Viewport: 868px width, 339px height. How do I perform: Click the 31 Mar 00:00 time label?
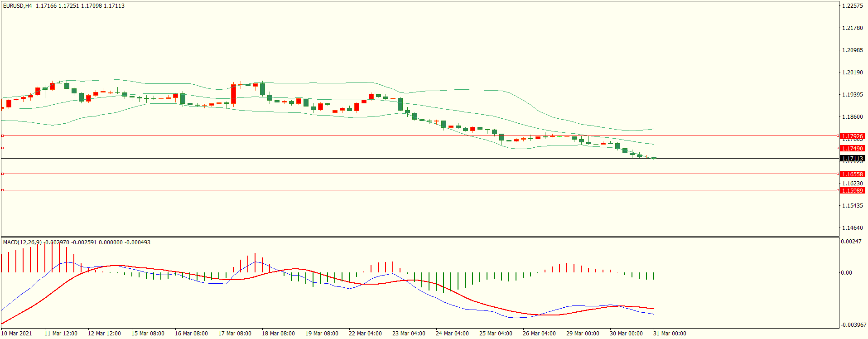(x=670, y=334)
